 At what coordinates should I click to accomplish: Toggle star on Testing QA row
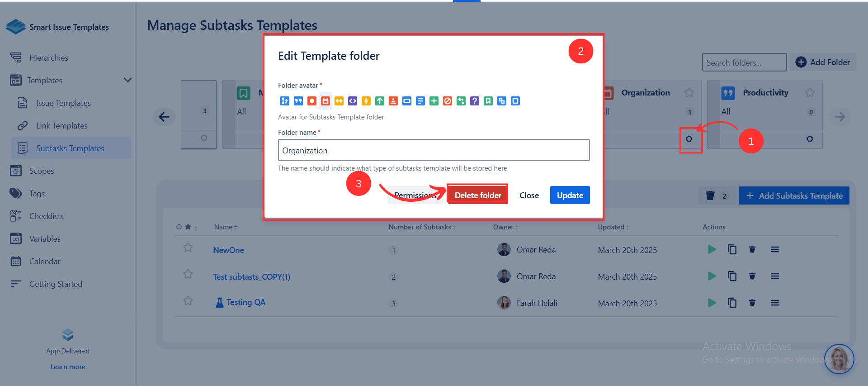tap(188, 301)
